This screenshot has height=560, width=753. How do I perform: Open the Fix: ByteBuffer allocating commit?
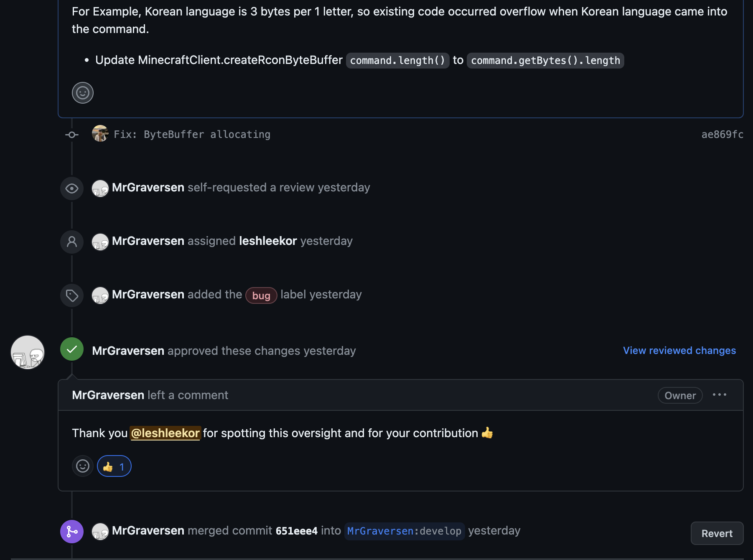click(x=192, y=135)
